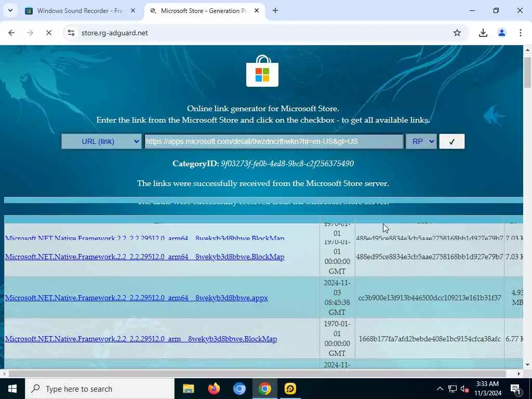Open the Windows Start menu
Viewport: 532px width, 399px height.
(12, 389)
